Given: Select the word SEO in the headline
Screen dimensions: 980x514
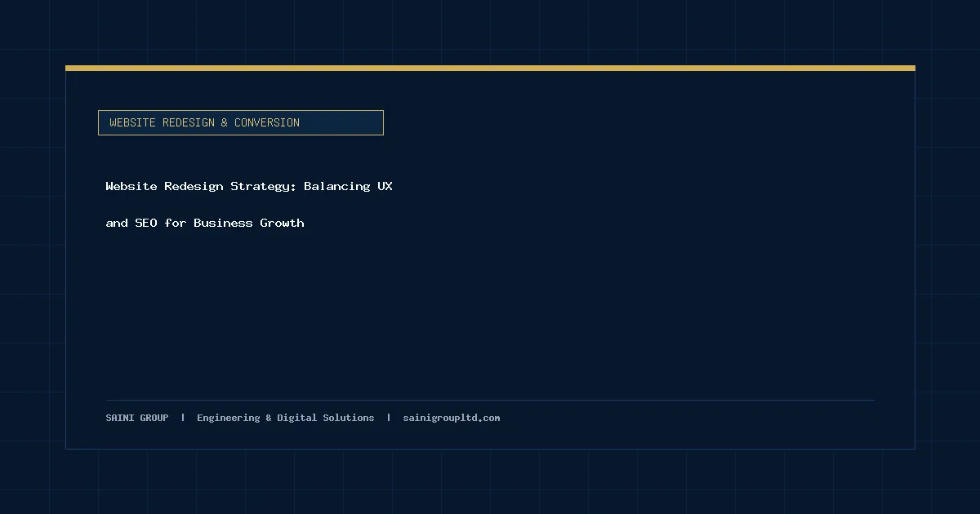Looking at the screenshot, I should [146, 223].
